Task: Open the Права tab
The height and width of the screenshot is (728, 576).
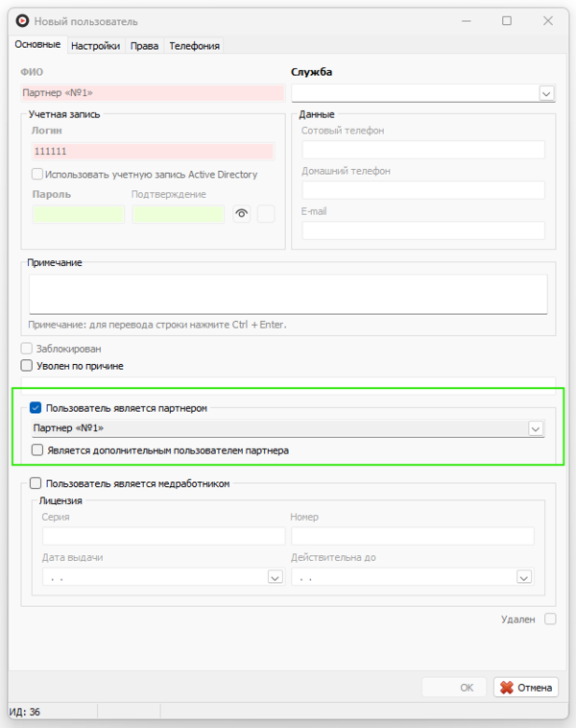Action: click(144, 46)
